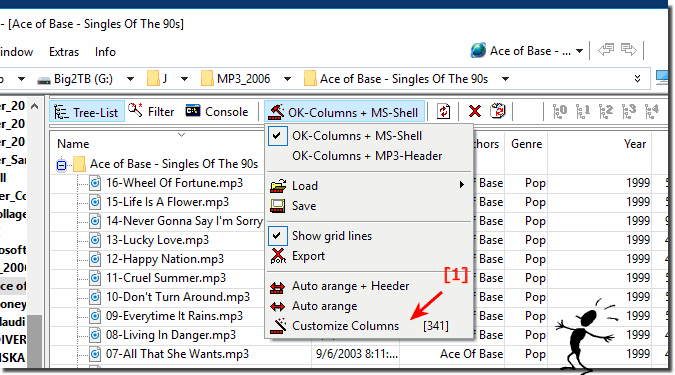Click mp3 file icon of 13-Lucky Love.mp3
Image resolution: width=675 pixels, height=375 pixels.
(x=95, y=240)
